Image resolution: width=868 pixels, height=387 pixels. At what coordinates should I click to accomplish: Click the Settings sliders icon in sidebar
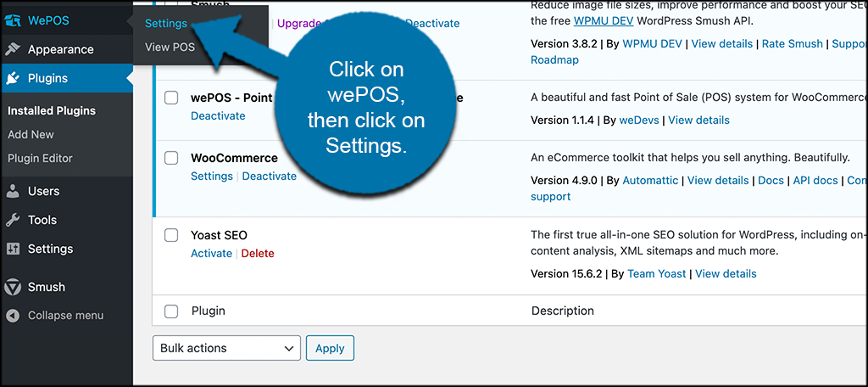click(x=12, y=249)
